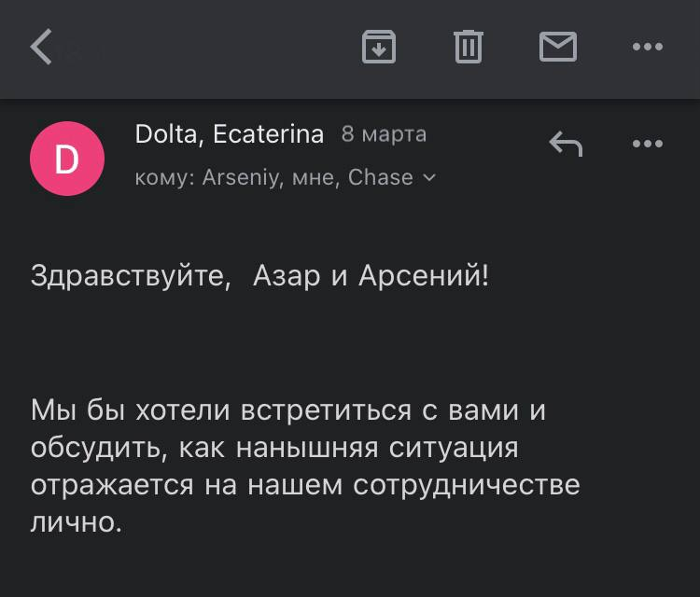
Task: Open message-level three dots menu
Action: [x=647, y=144]
